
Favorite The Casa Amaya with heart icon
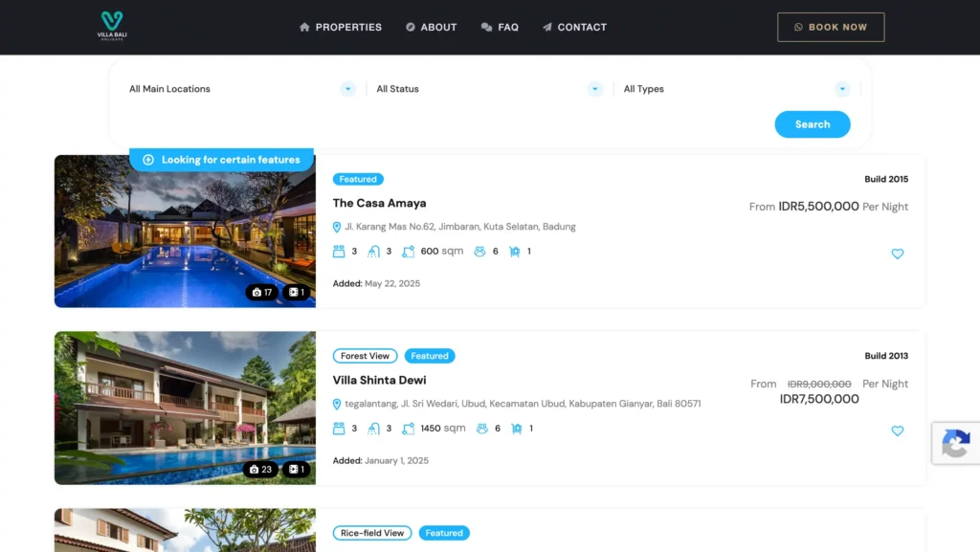(898, 254)
